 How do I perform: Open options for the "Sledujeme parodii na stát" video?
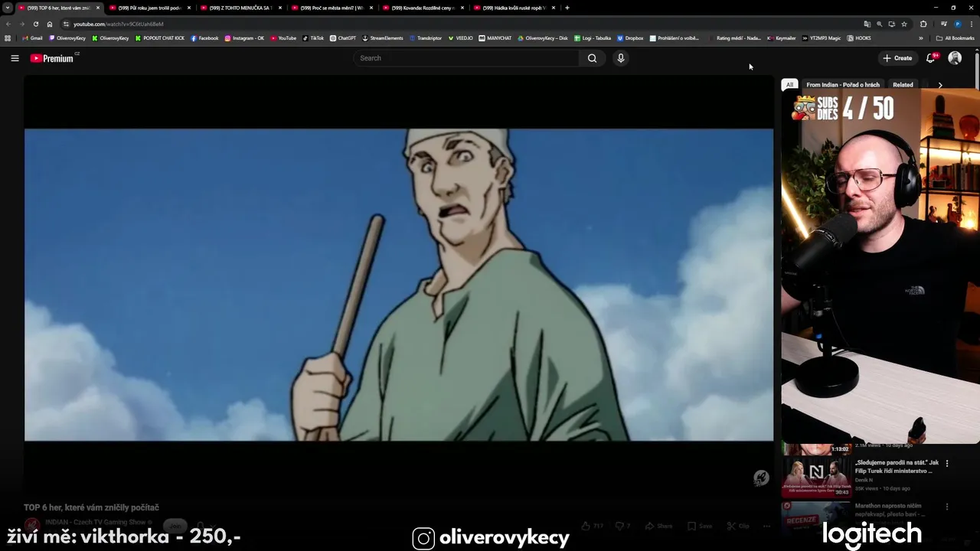click(947, 463)
